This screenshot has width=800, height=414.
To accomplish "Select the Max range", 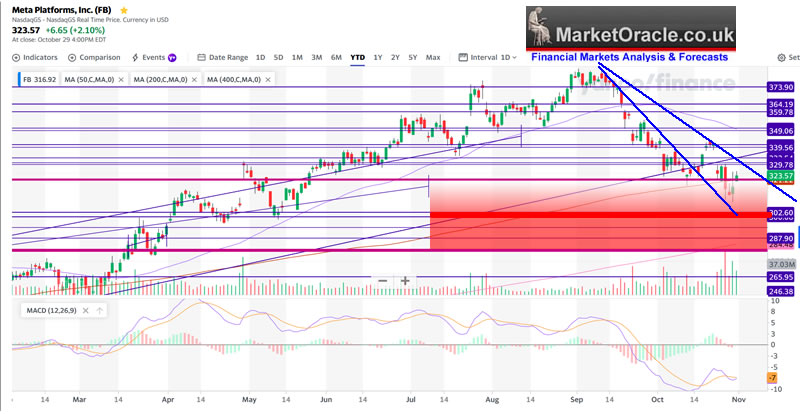I will pos(433,58).
